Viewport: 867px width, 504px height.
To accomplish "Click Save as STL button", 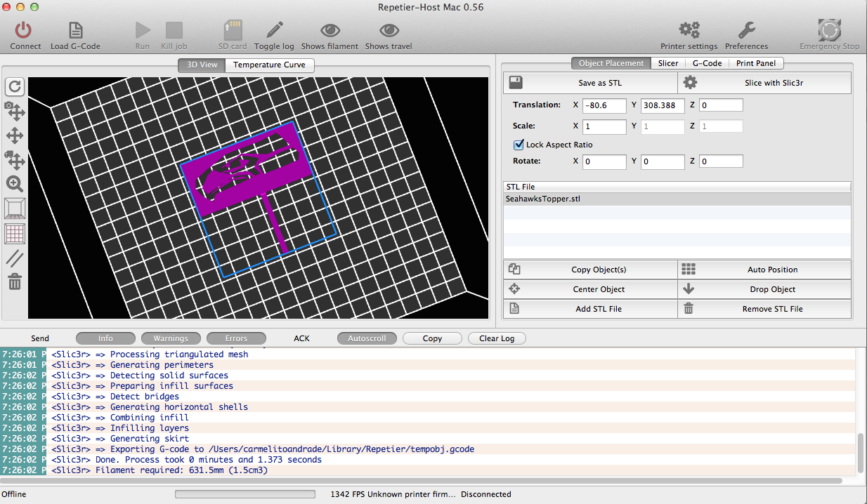I will coord(590,83).
